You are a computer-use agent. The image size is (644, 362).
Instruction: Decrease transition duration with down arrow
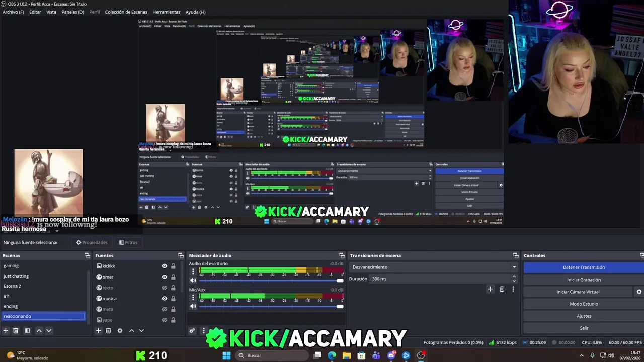click(x=514, y=281)
